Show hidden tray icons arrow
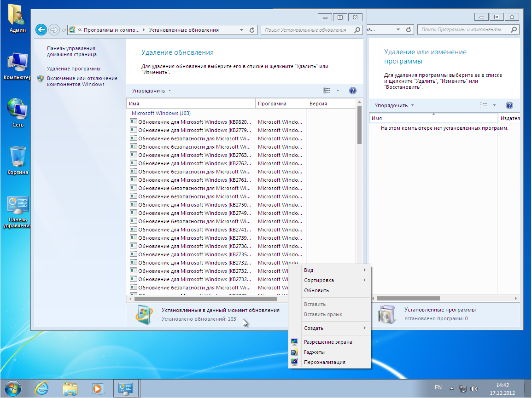Screen dimensions: 532x398 [x=451, y=388]
